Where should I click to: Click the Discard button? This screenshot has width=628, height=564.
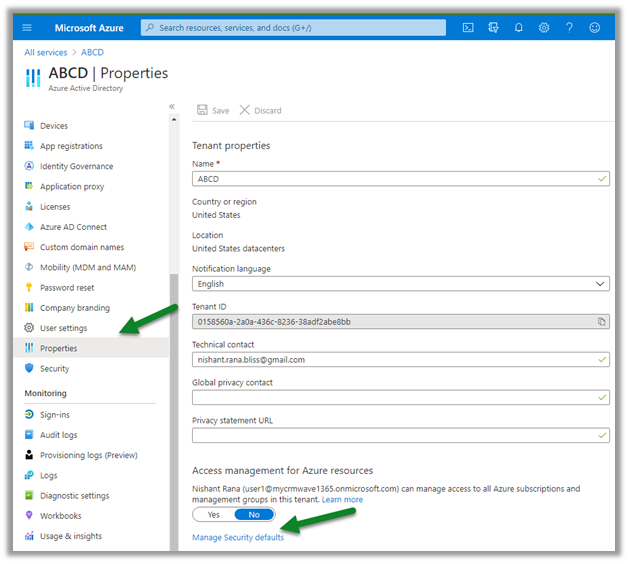[x=260, y=111]
